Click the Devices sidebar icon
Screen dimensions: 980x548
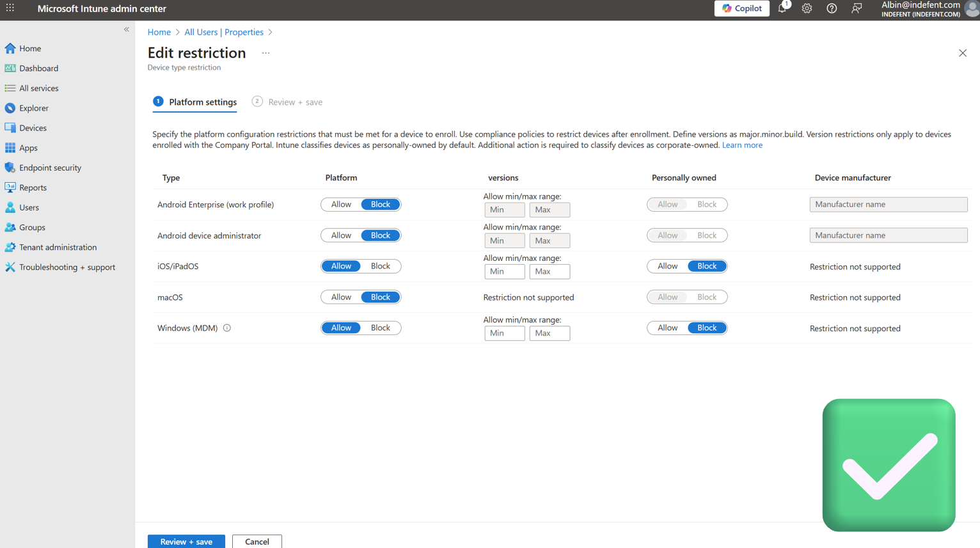point(10,128)
